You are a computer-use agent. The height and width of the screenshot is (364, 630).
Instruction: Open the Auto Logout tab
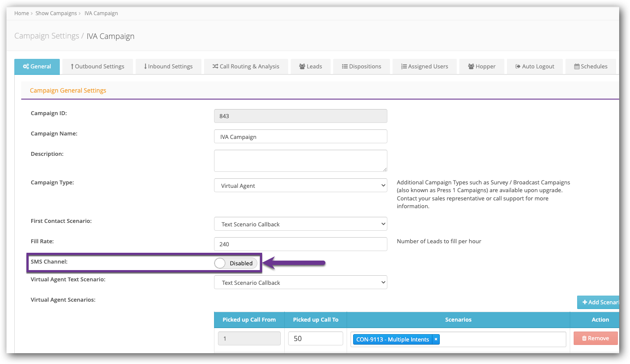pyautogui.click(x=535, y=66)
